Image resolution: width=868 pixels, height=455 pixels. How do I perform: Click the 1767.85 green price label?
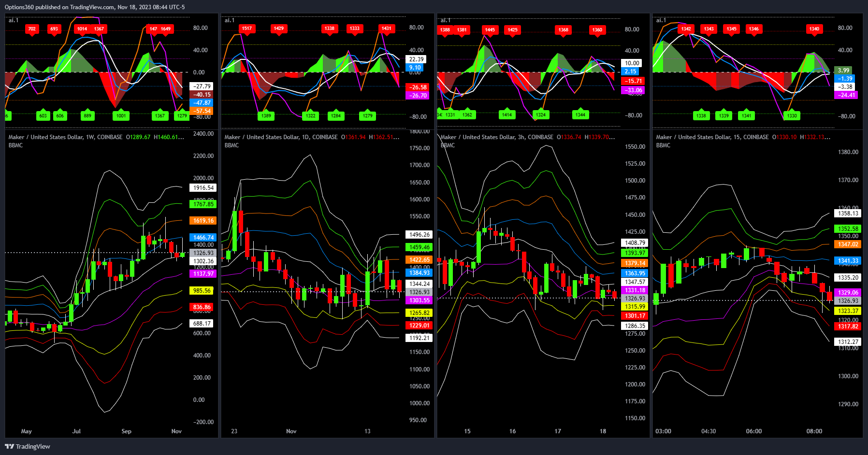[x=203, y=204]
